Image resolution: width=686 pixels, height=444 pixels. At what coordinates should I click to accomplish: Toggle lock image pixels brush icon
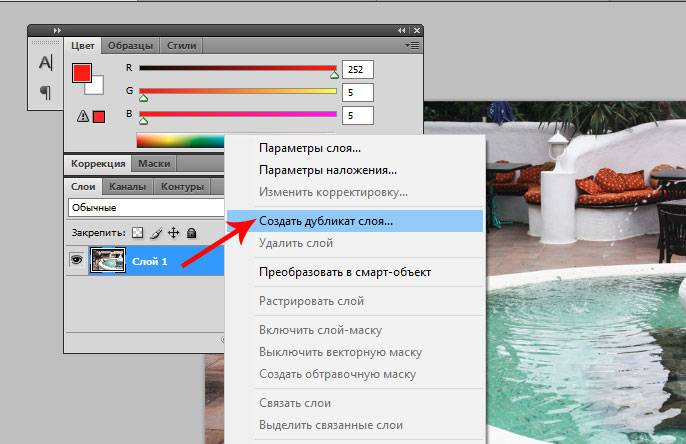[156, 233]
